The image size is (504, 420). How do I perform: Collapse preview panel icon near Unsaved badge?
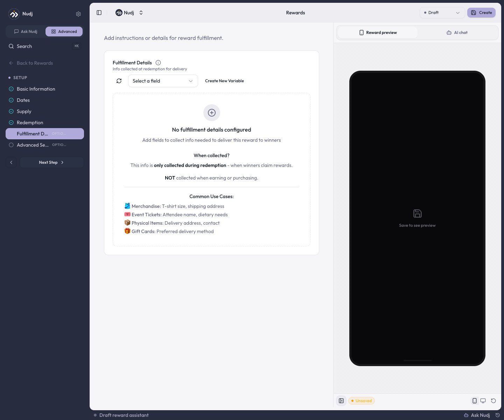point(341,401)
